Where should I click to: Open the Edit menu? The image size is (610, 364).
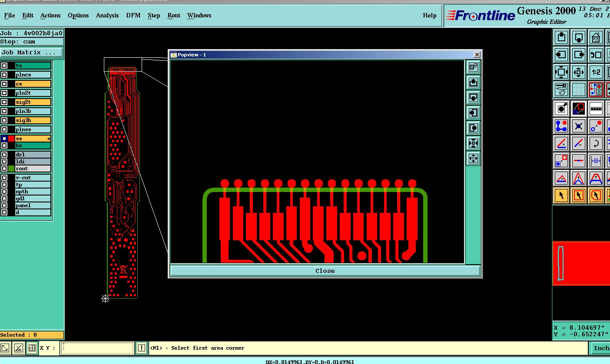(x=28, y=15)
